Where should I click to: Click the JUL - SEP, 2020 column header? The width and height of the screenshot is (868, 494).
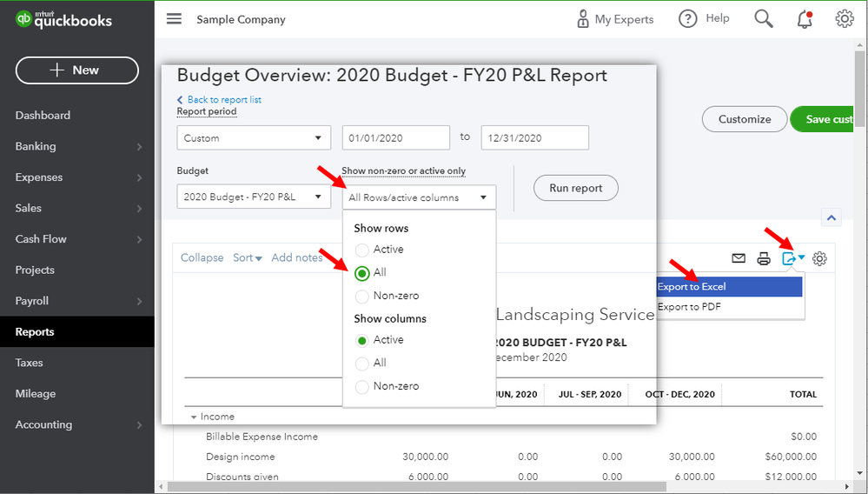pyautogui.click(x=590, y=394)
